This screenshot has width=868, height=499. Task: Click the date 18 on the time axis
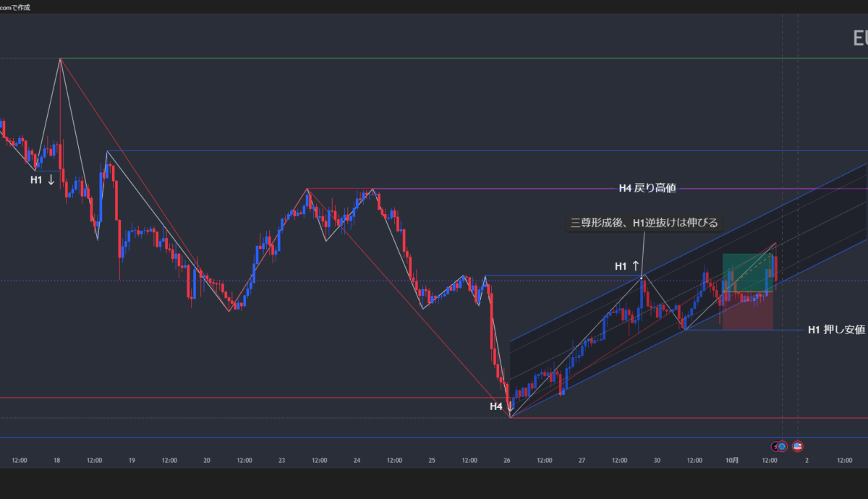56,460
